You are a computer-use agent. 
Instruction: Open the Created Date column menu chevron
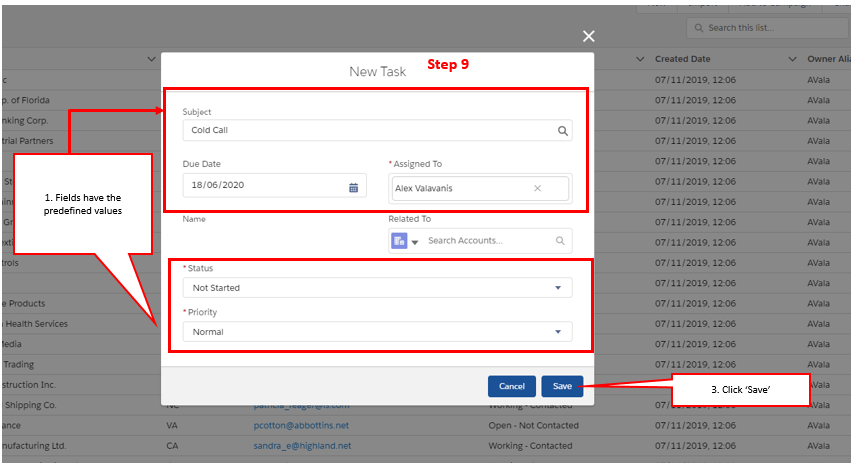(x=792, y=59)
